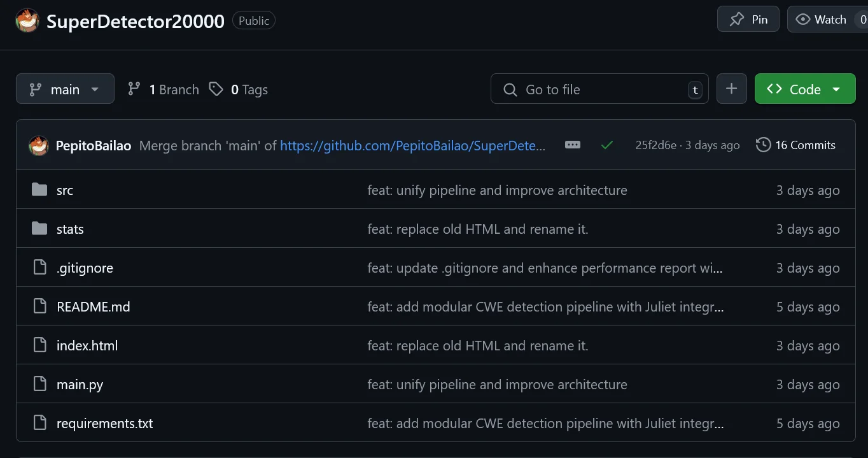Open the index.html file

(87, 346)
